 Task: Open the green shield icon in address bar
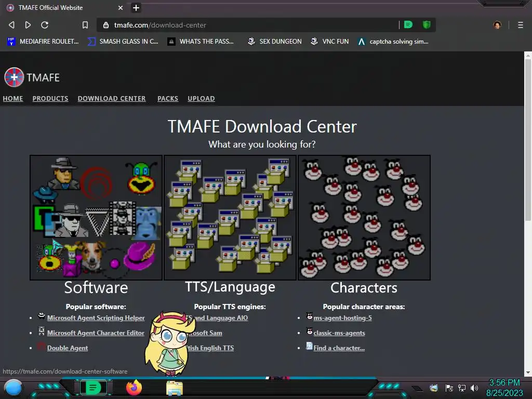tap(427, 24)
